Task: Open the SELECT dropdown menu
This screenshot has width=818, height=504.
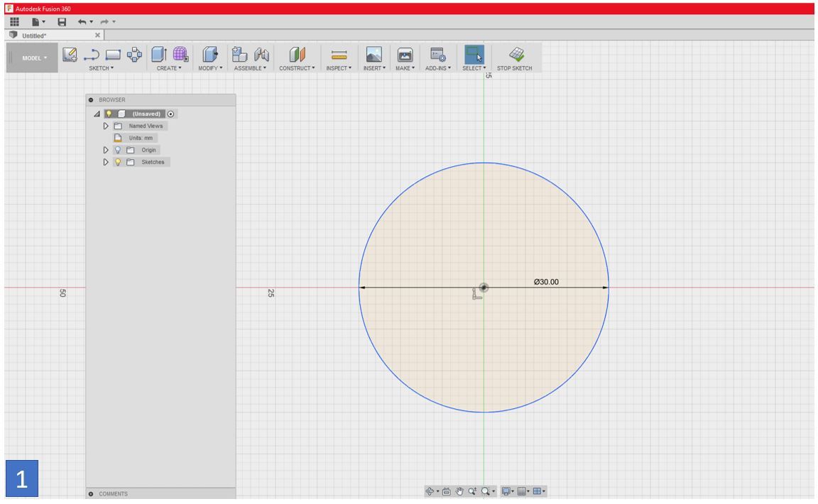Action: point(474,68)
